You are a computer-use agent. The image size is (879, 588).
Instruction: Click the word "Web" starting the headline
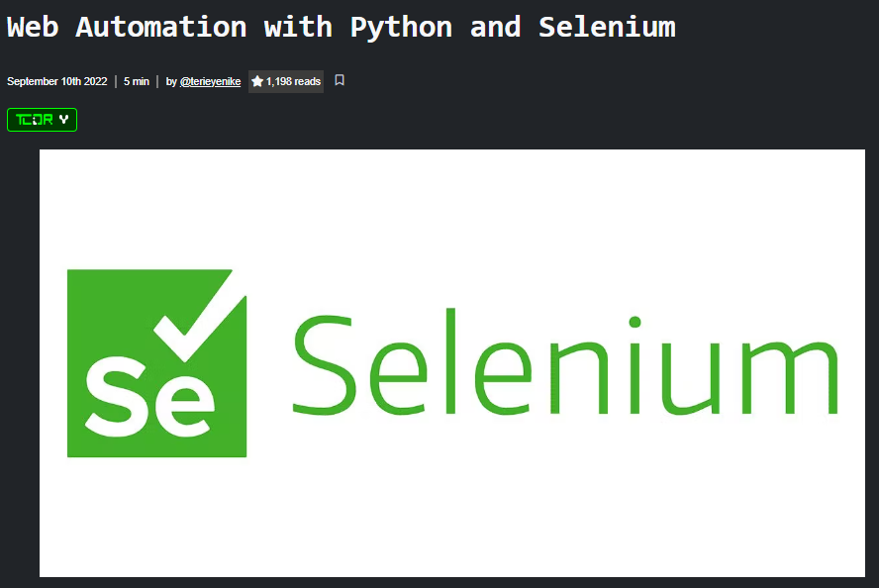pyautogui.click(x=33, y=27)
